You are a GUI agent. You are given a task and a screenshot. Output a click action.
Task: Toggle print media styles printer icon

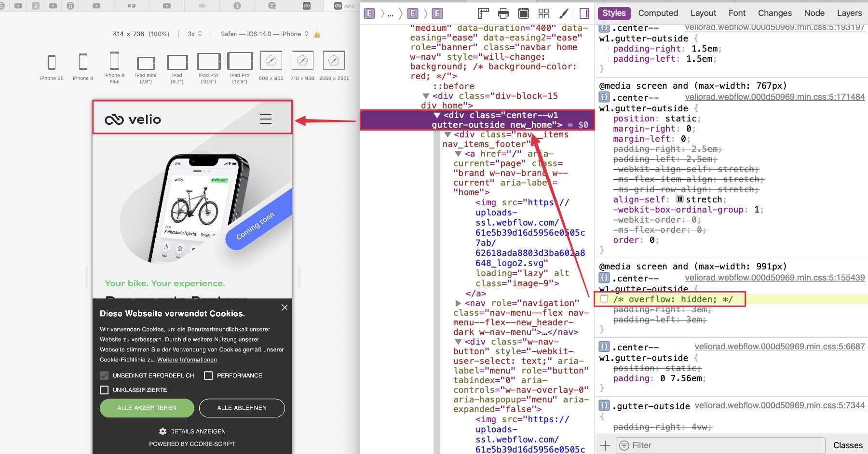click(x=503, y=13)
